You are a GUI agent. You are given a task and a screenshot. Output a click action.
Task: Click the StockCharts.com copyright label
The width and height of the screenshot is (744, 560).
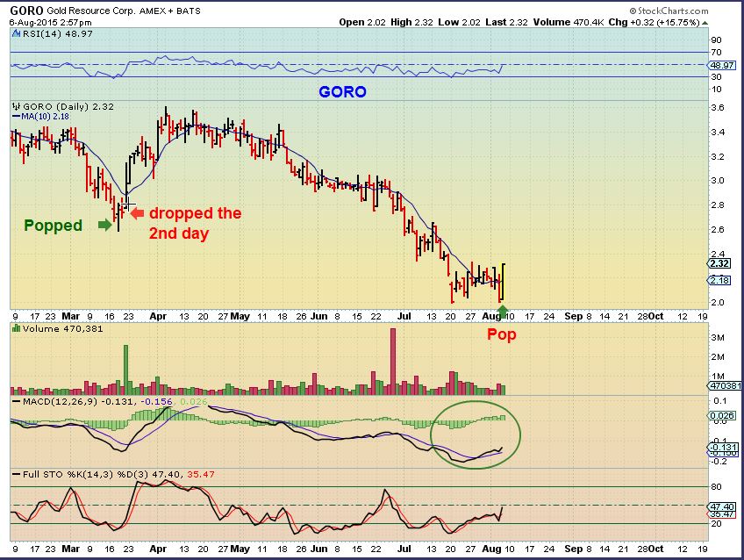(x=669, y=11)
